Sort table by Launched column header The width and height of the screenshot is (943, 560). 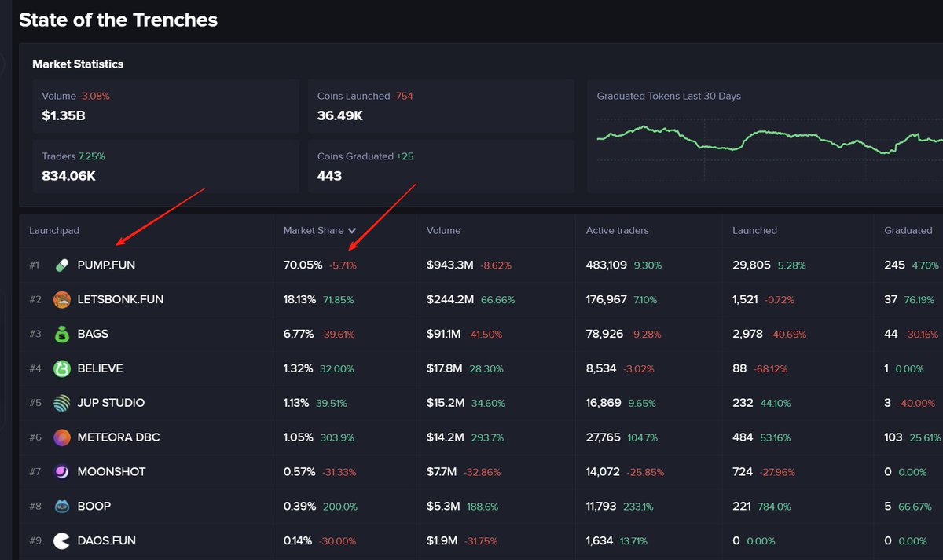pyautogui.click(x=754, y=231)
